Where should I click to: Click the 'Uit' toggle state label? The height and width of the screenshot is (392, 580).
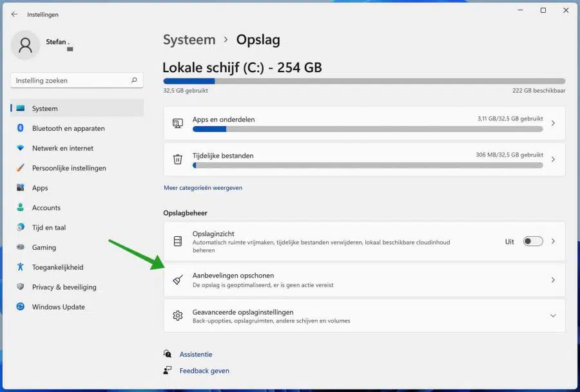click(509, 241)
